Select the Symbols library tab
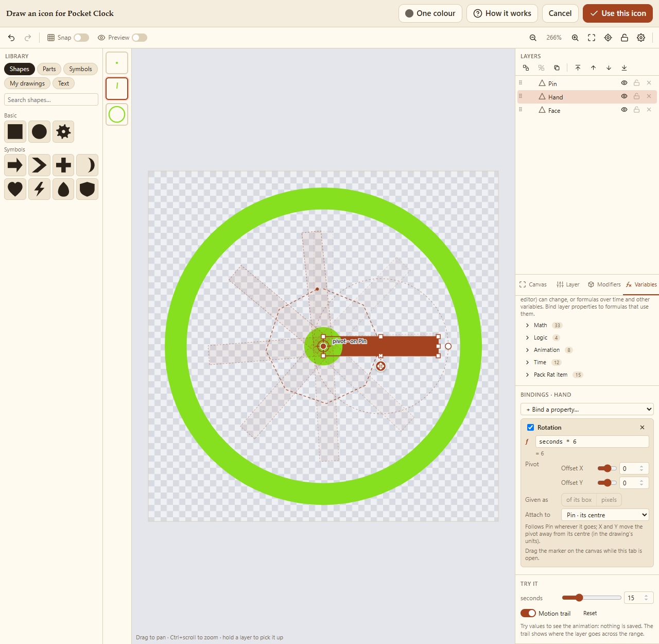This screenshot has width=659, height=644. tap(80, 69)
